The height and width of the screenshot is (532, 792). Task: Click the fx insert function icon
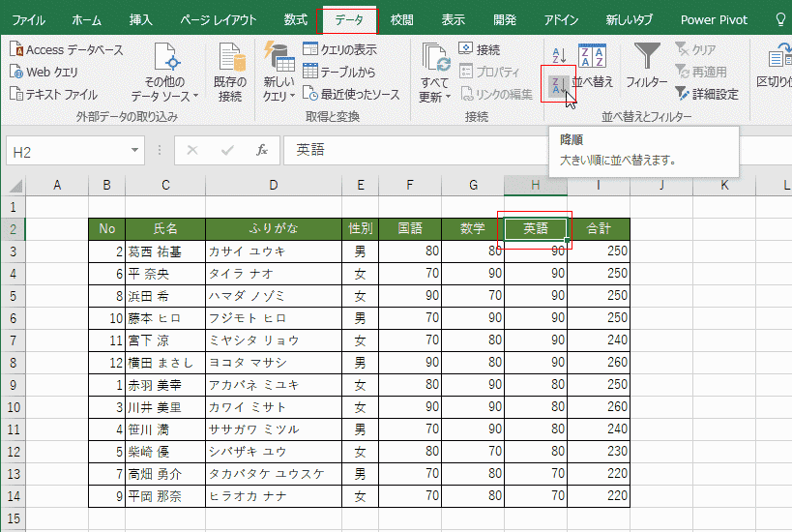point(261,151)
